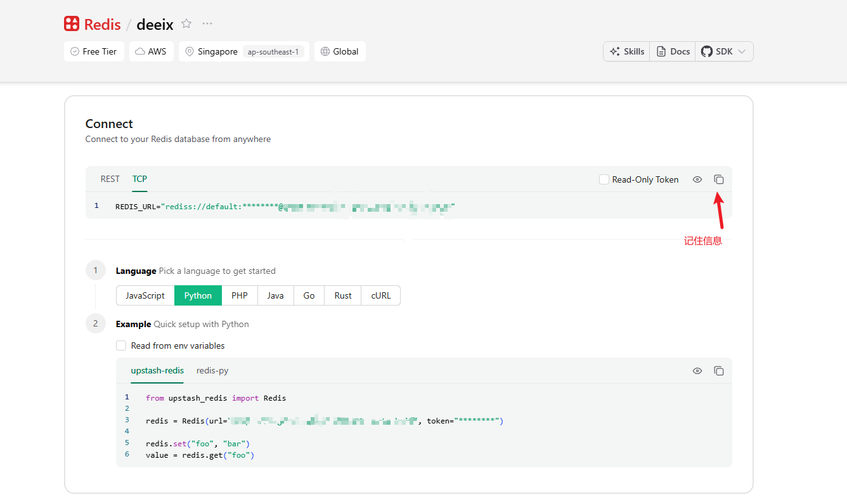Pick PHP as the language
This screenshot has width=847, height=504.
240,295
